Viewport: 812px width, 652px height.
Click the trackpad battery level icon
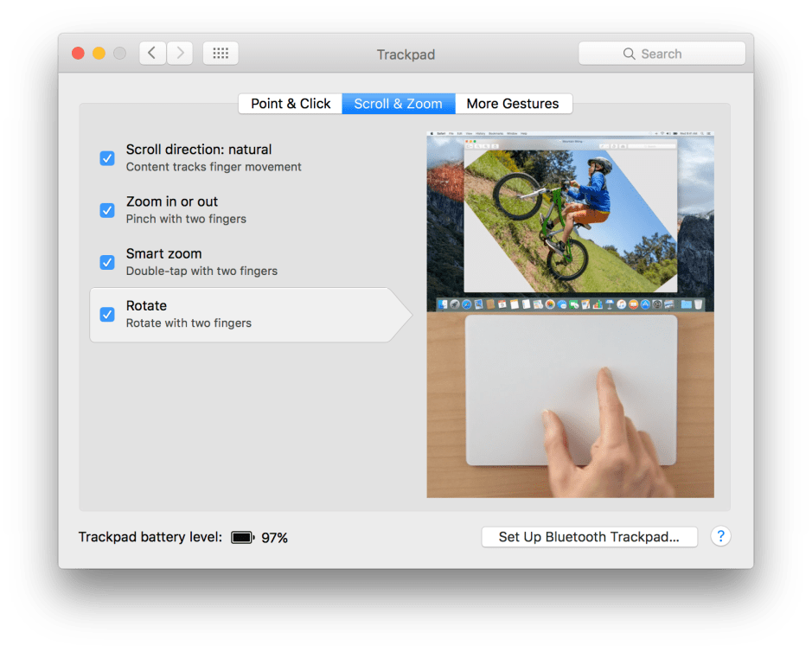(x=242, y=538)
